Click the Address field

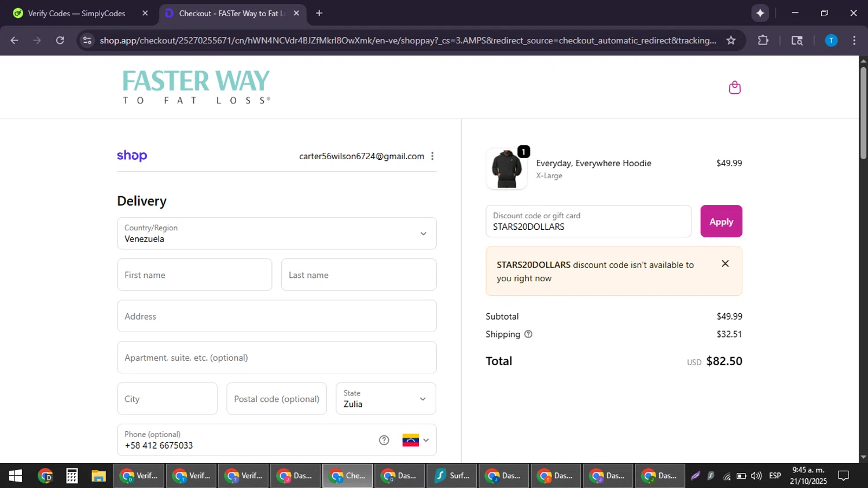[277, 316]
